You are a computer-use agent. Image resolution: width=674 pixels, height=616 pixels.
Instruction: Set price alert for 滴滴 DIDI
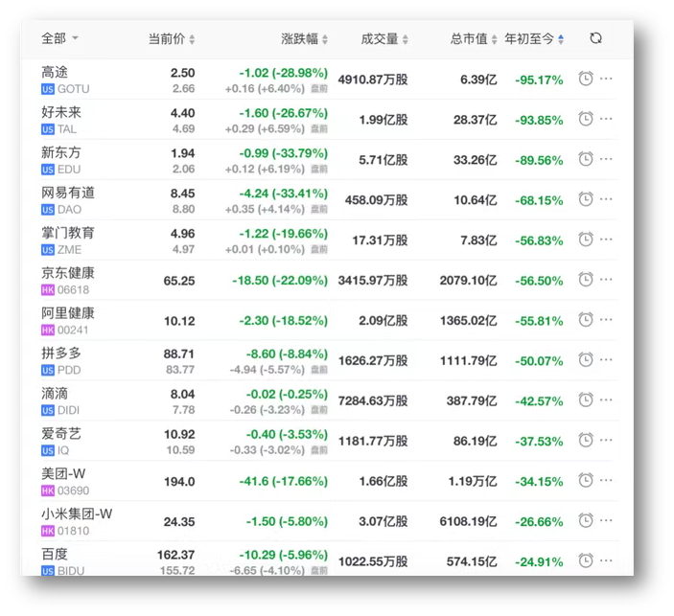[x=586, y=399]
